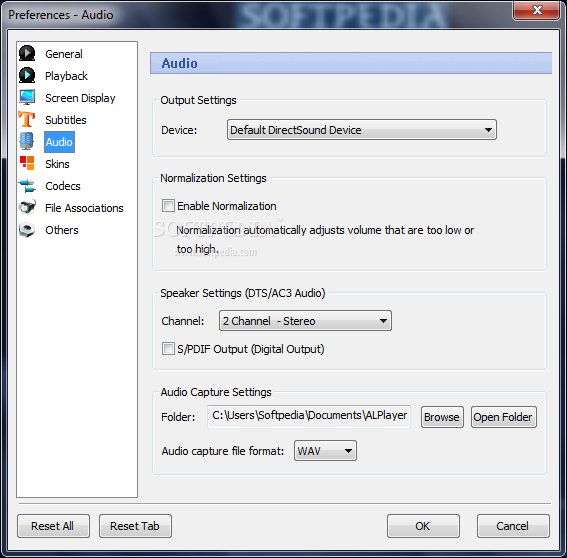Go to Screen Display settings

tap(80, 98)
